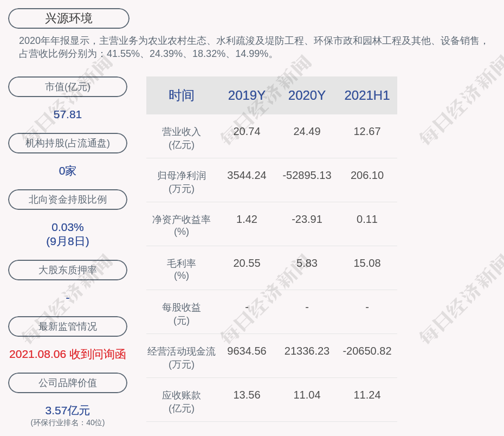Click the 公司品牌价值 label pill
Image resolution: width=504 pixels, height=436 pixels.
(x=68, y=383)
